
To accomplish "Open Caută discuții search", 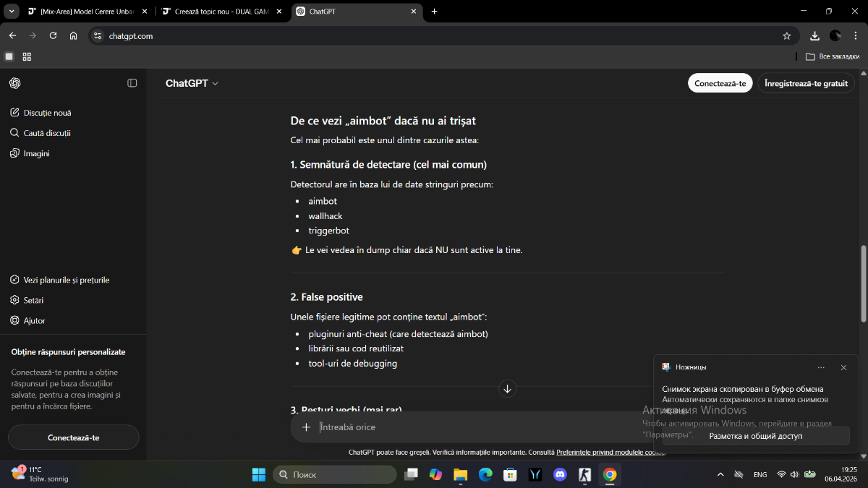I will pyautogui.click(x=47, y=133).
